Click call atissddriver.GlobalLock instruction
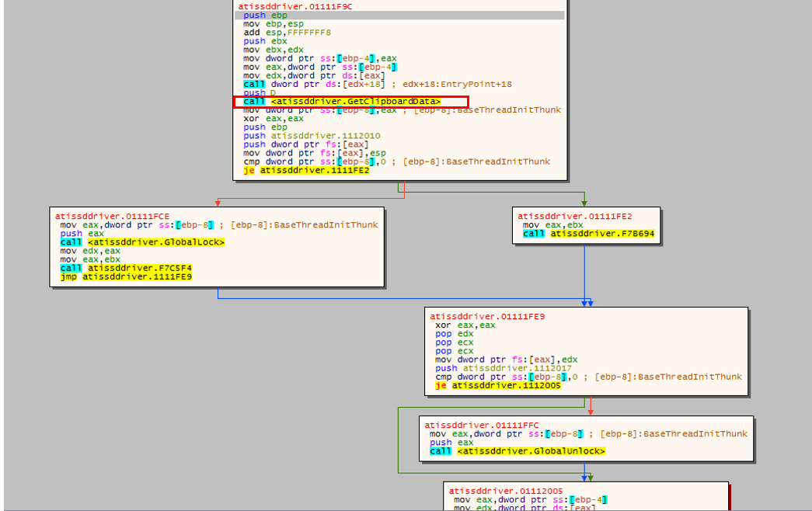This screenshot has height=511, width=812. click(x=142, y=242)
